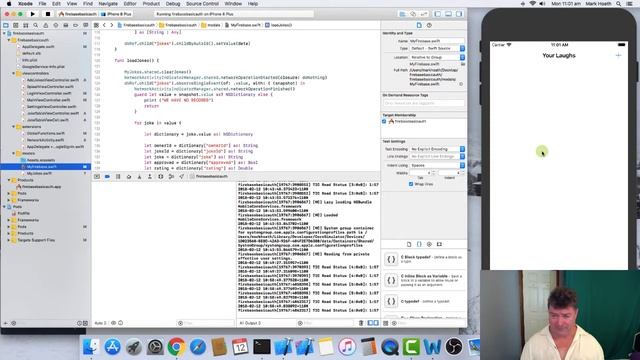Click the Step into button
640x360 pixels.
pyautogui.click(x=139, y=177)
